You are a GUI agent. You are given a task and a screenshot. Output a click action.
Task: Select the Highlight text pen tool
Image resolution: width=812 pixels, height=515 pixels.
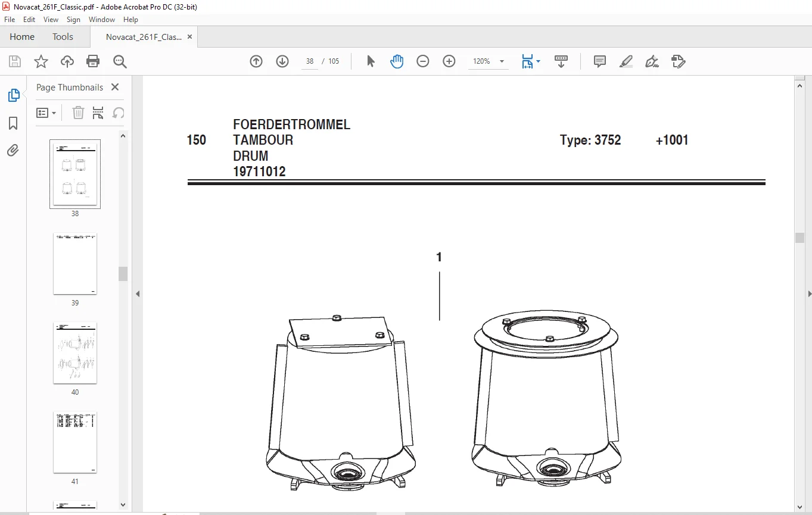pyautogui.click(x=626, y=61)
